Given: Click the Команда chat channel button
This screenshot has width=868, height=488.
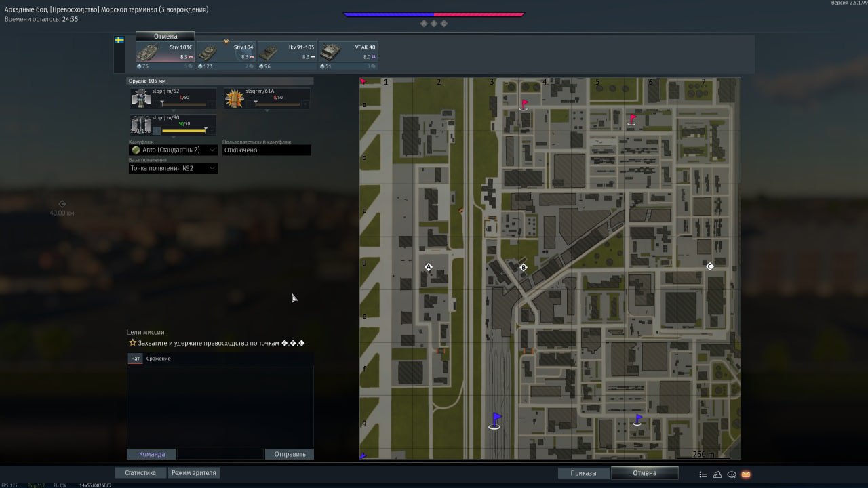Looking at the screenshot, I should [151, 454].
